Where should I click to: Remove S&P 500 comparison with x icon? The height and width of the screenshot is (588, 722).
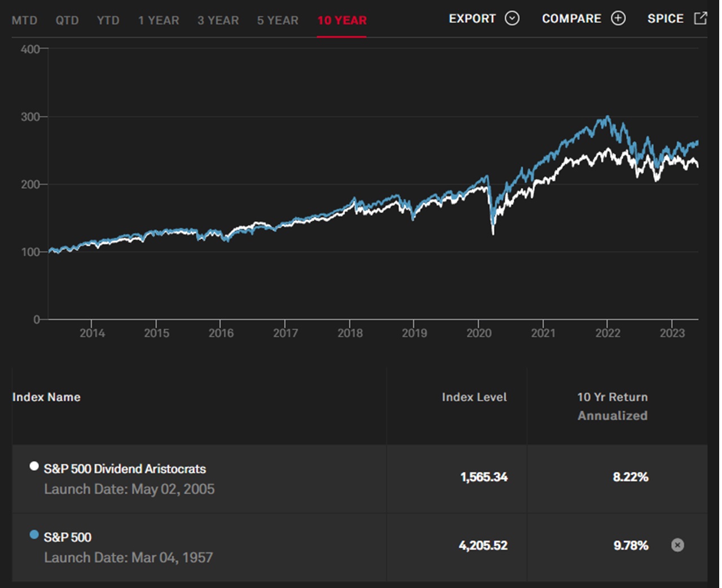pyautogui.click(x=677, y=545)
